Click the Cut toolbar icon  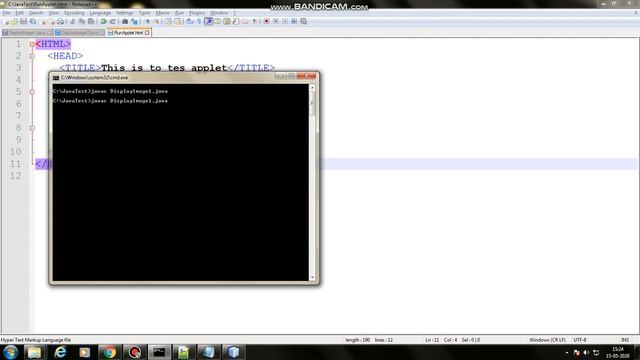coord(72,21)
